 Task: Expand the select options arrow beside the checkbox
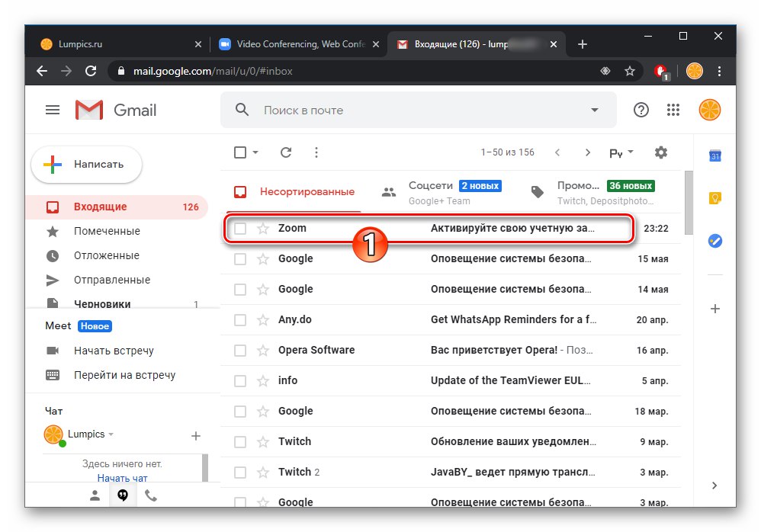click(255, 152)
